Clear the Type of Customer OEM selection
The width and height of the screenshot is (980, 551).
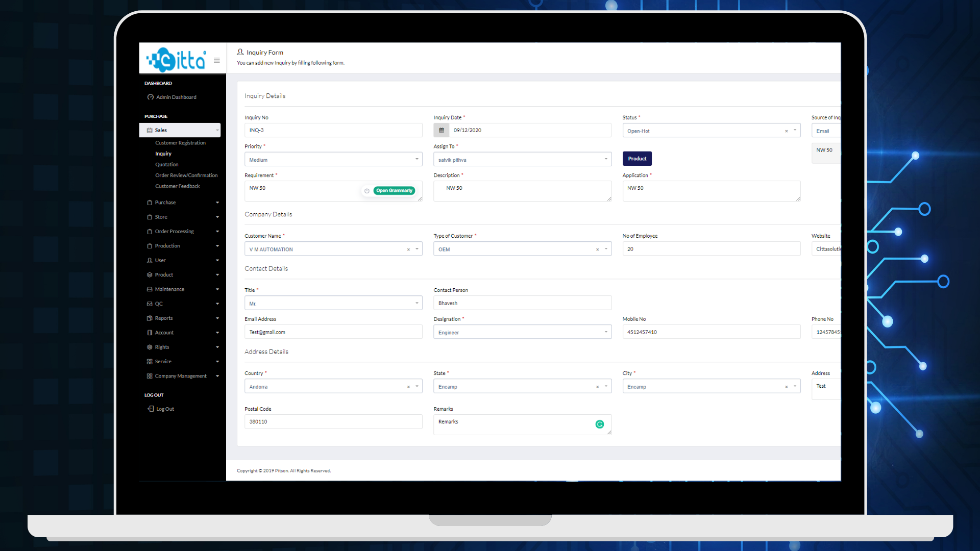pyautogui.click(x=597, y=249)
